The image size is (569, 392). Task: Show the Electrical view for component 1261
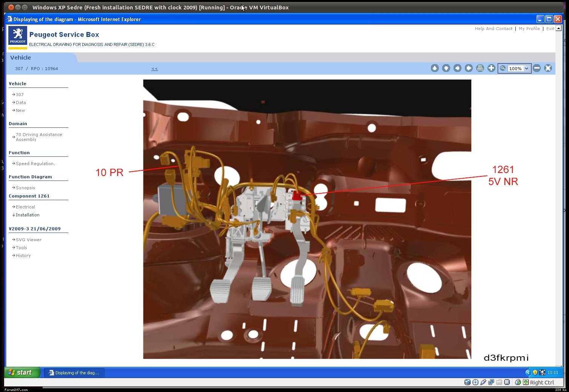(x=25, y=207)
